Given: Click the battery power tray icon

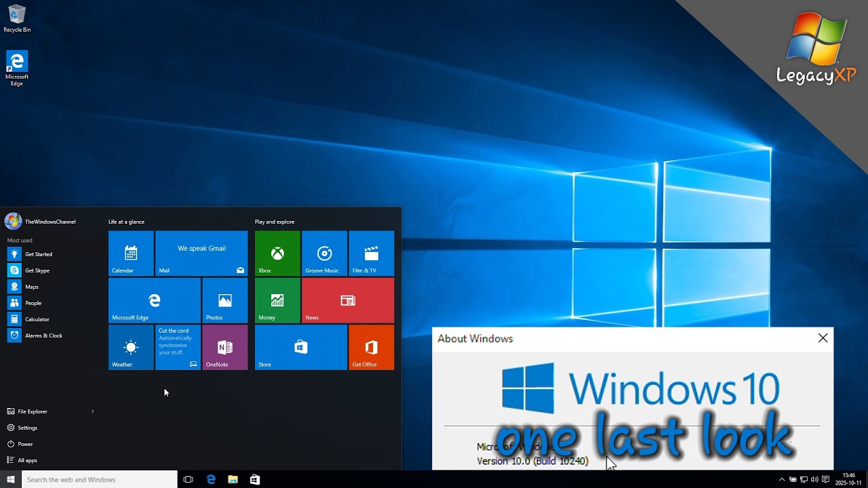Looking at the screenshot, I should 793,479.
